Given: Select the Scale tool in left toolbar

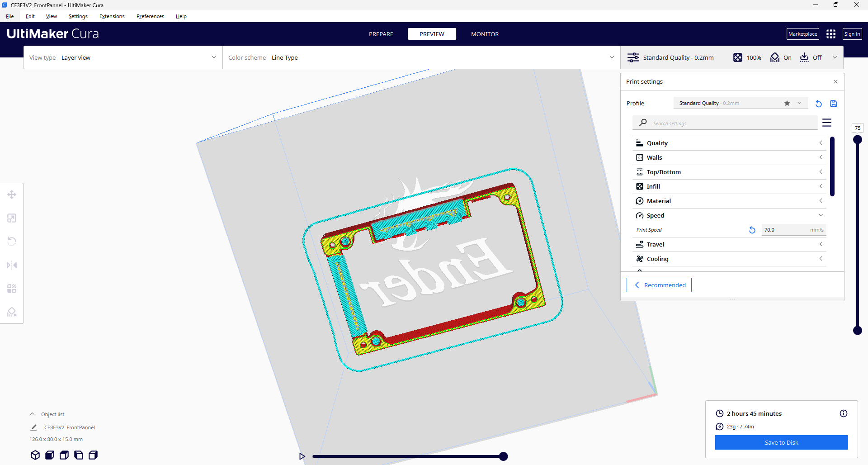Looking at the screenshot, I should click(x=12, y=218).
